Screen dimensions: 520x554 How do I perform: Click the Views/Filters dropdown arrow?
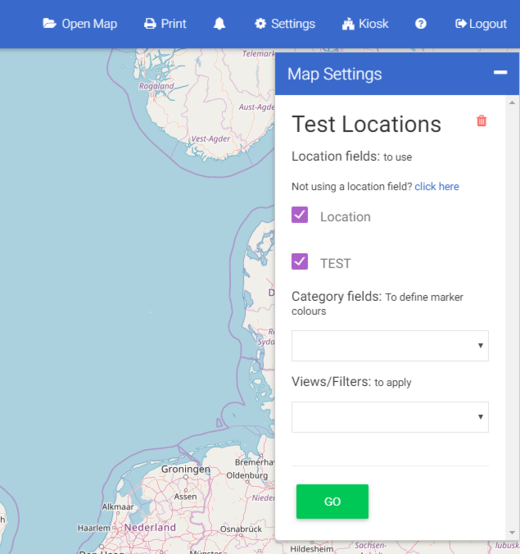click(480, 417)
